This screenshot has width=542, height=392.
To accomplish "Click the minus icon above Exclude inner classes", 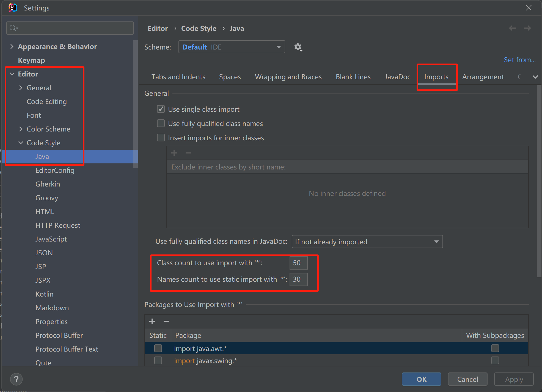I will click(188, 153).
